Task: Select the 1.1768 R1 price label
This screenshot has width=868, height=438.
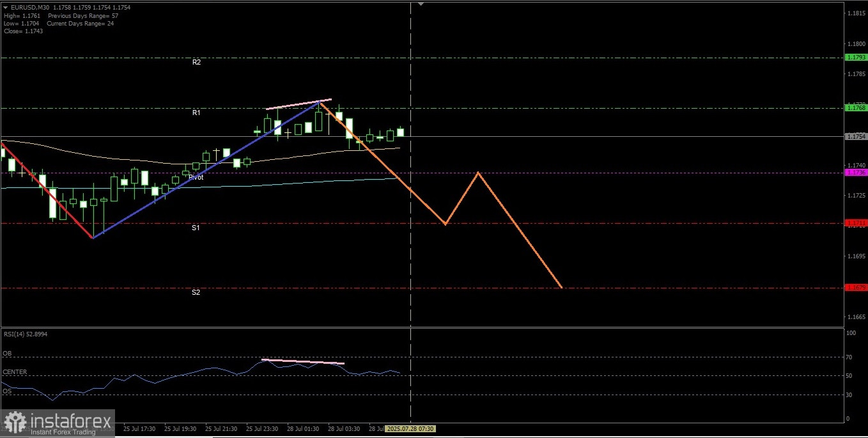Action: point(855,108)
